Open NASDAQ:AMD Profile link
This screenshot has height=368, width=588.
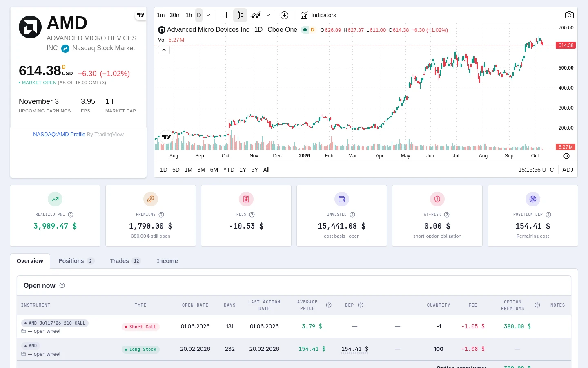59,134
